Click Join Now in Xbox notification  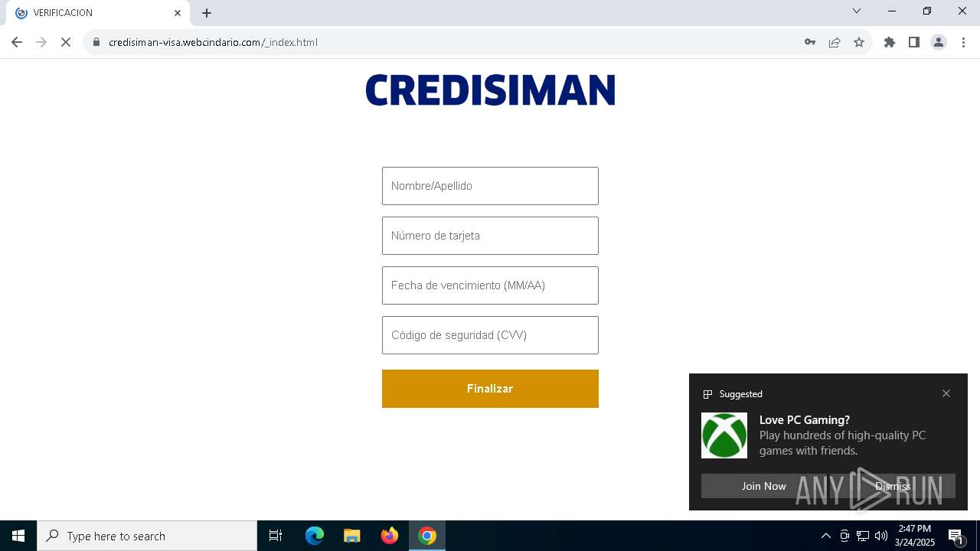763,486
